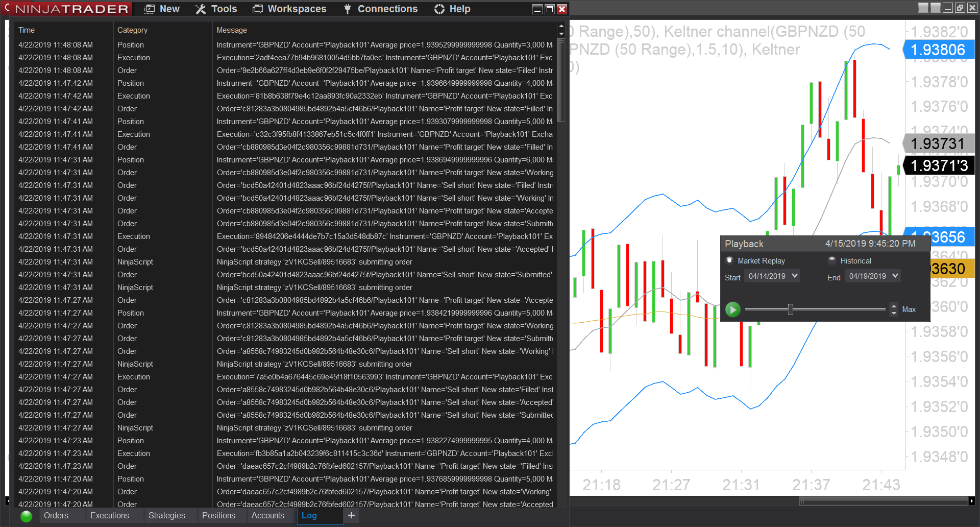Click the first NinjaScript category entry at 11:47:31
This screenshot has height=527, width=980.
pos(135,262)
